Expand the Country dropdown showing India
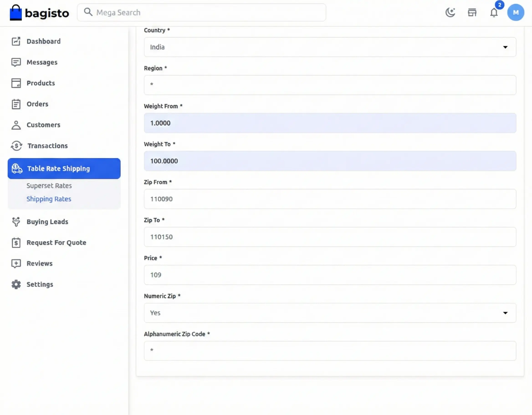 click(x=330, y=47)
